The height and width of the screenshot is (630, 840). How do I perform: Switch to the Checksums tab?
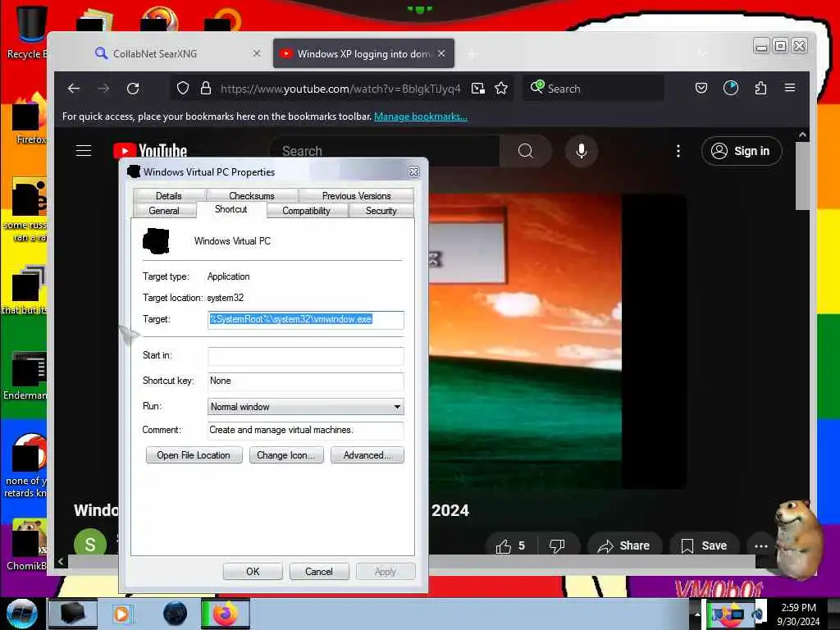coord(251,195)
